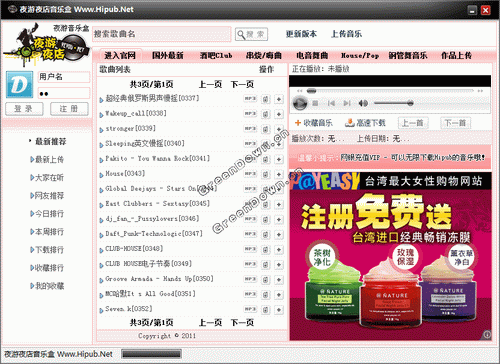Focus the 搜索歌曲名 search field

(x=162, y=34)
